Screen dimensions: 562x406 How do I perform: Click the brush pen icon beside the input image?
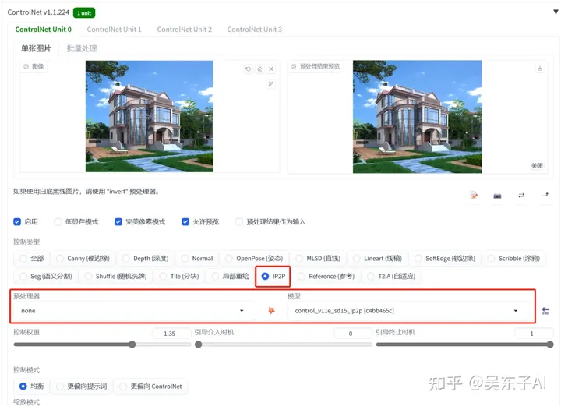coord(271,84)
